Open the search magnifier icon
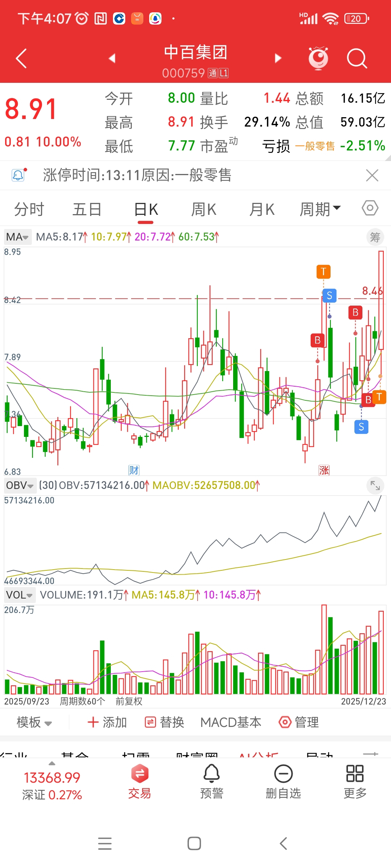391x868 pixels. [x=357, y=58]
